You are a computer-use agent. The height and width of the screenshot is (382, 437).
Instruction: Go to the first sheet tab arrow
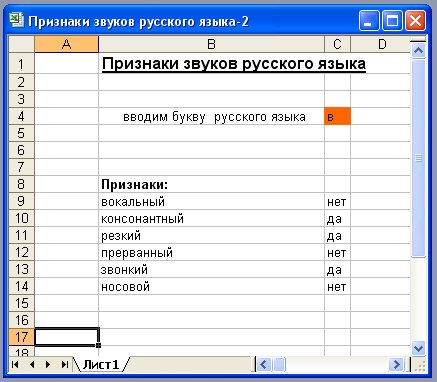point(15,364)
